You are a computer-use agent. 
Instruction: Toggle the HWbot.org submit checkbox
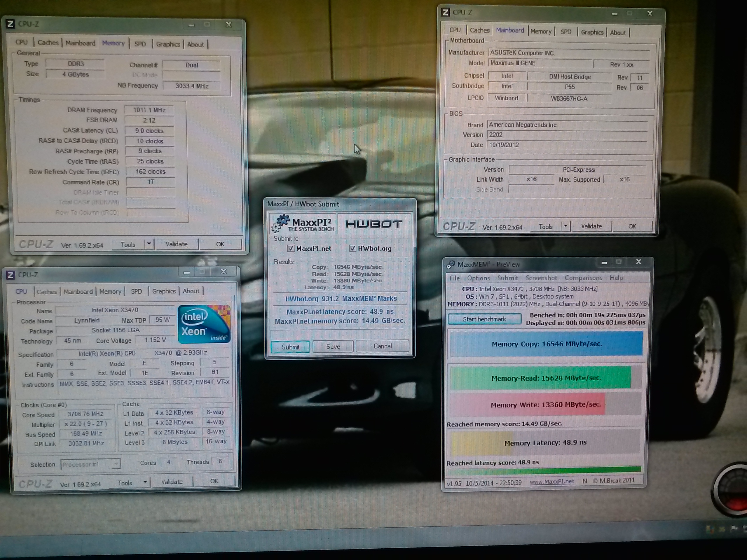pos(352,249)
